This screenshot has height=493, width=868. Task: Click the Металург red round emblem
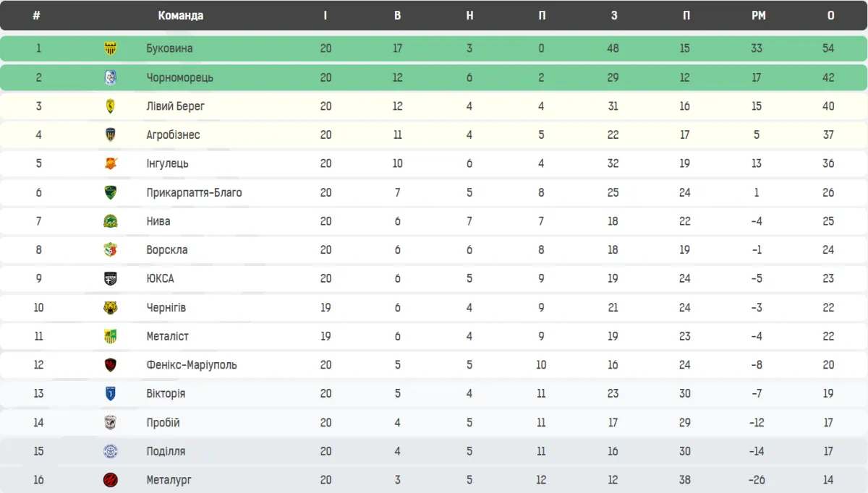coord(111,480)
